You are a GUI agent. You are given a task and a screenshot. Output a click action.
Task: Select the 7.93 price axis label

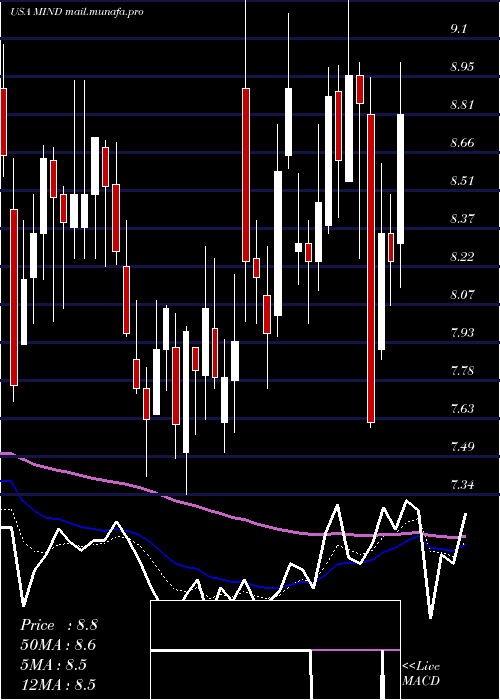tap(462, 333)
